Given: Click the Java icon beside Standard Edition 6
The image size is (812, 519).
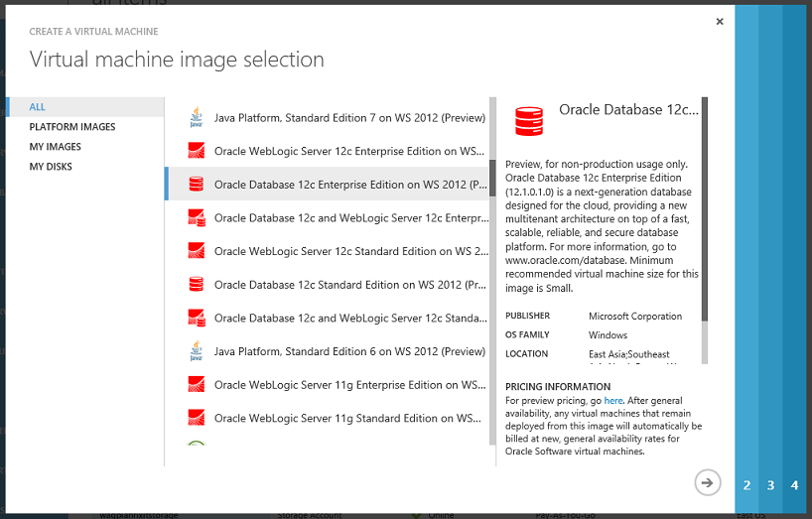Looking at the screenshot, I should (x=197, y=351).
